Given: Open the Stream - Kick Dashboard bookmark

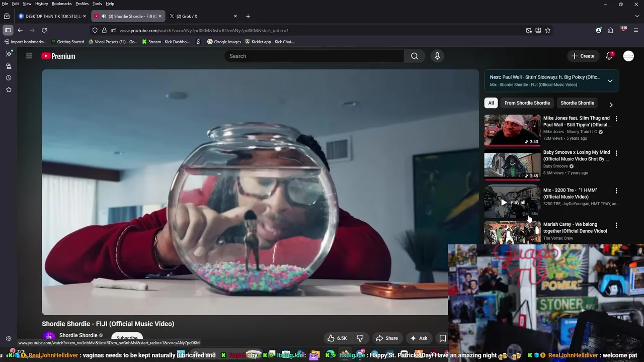Looking at the screenshot, I should click(166, 42).
